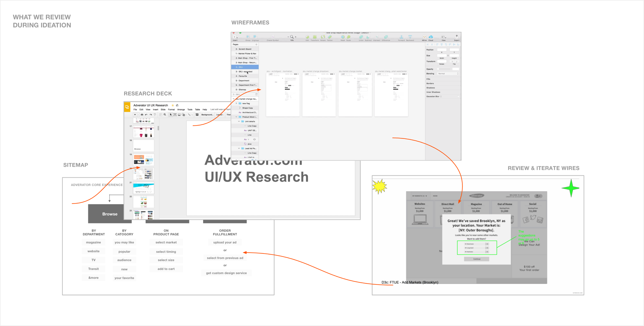Click the Subtract boolean icon in Sketch

(x=368, y=37)
